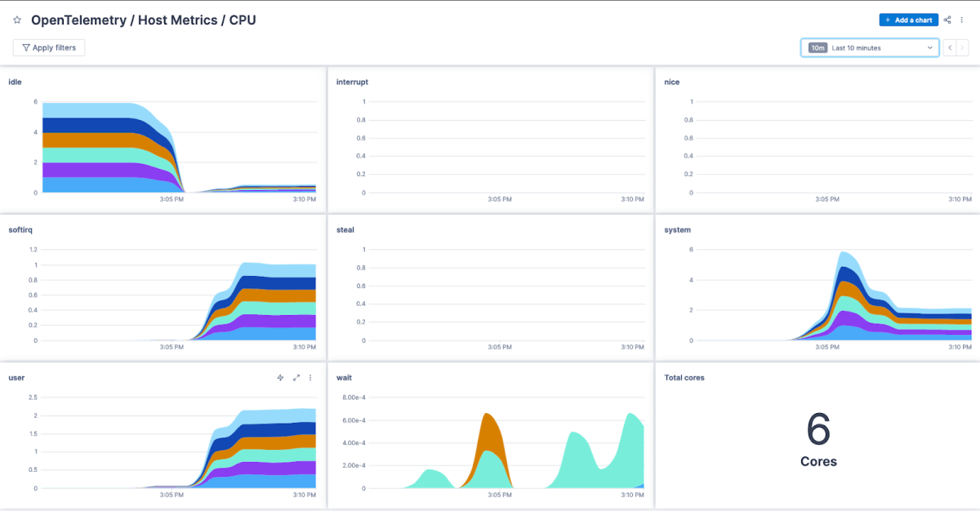Click the 1.2 axis label on softirq chart

point(33,250)
